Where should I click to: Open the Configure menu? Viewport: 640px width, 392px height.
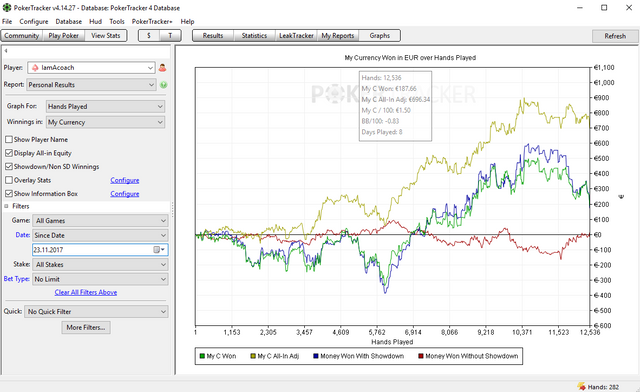point(34,22)
